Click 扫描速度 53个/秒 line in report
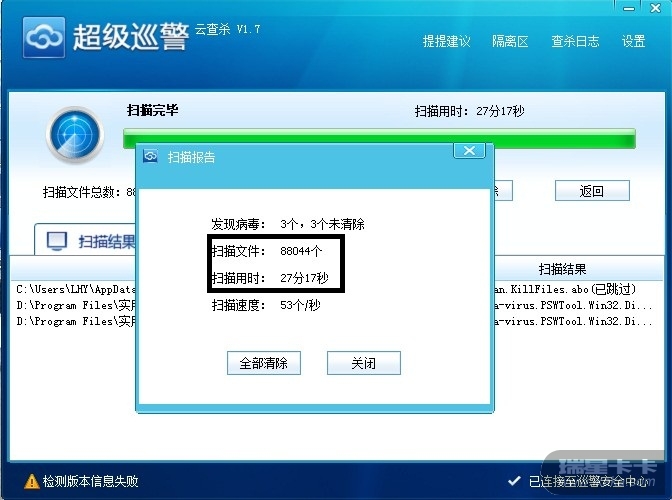This screenshot has height=500, width=672. 266,305
